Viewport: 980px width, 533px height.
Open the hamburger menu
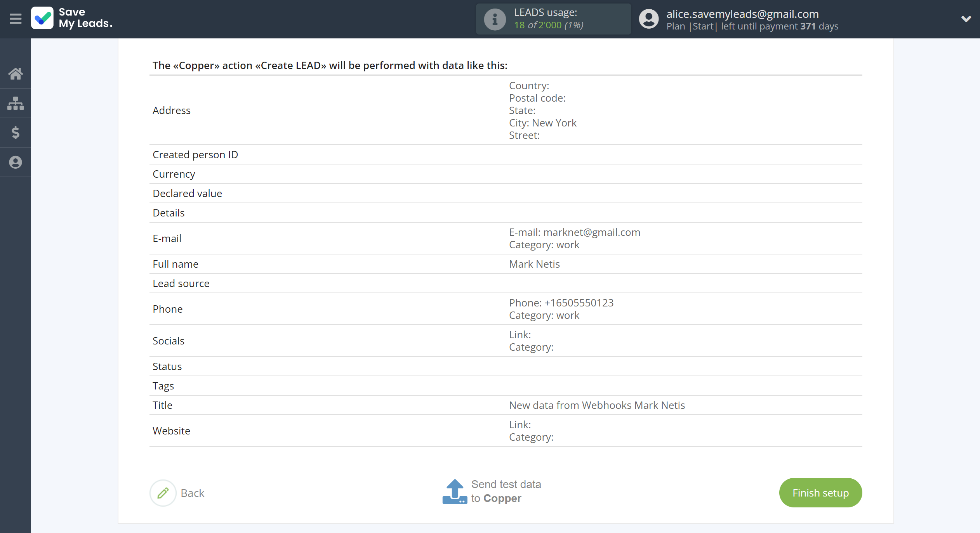(16, 19)
